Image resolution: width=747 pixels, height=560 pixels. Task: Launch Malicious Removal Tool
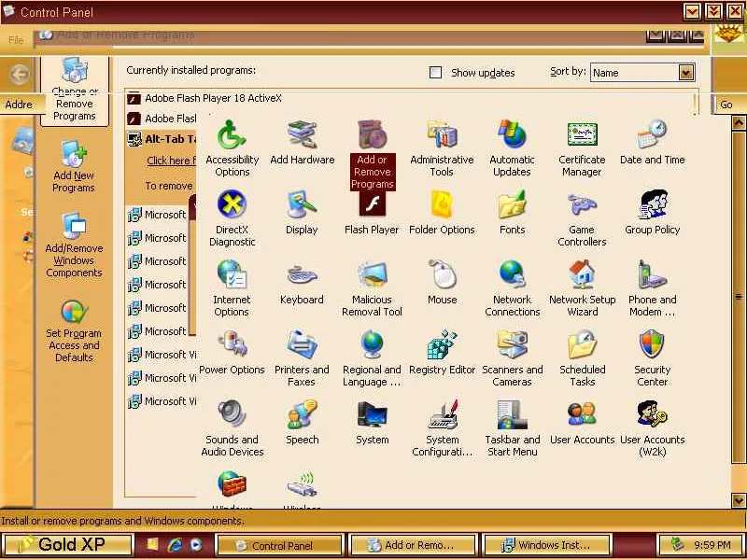point(372,287)
